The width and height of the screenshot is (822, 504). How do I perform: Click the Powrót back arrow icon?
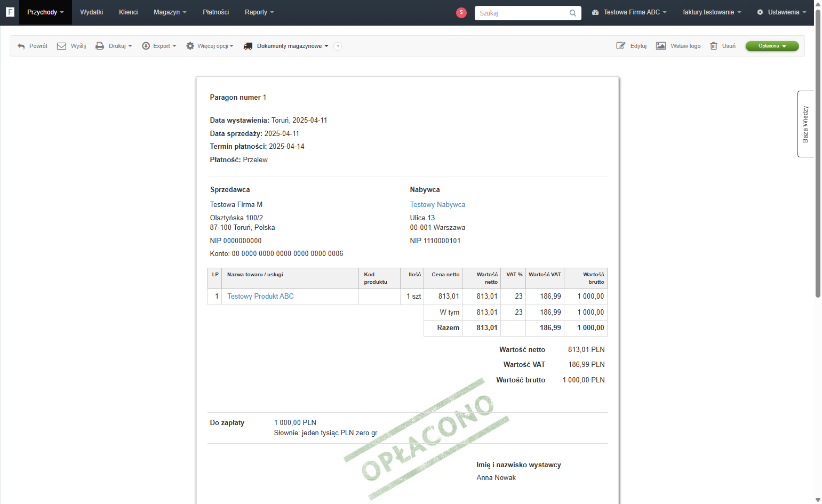click(21, 46)
